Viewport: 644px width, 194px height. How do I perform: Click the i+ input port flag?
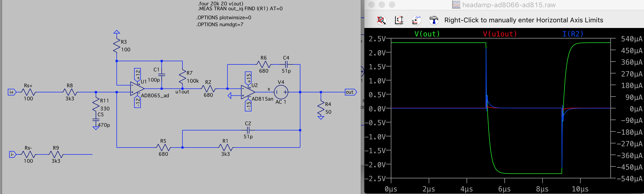click(x=12, y=92)
